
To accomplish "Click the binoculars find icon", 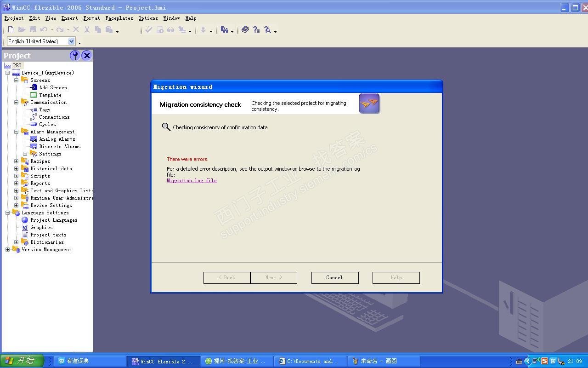I will click(224, 29).
